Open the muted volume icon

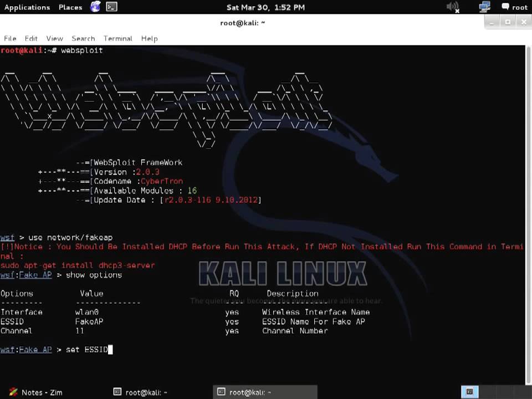pyautogui.click(x=453, y=7)
